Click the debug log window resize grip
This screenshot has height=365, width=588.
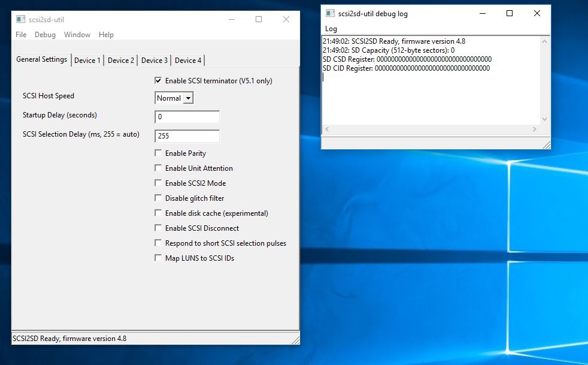[546, 144]
